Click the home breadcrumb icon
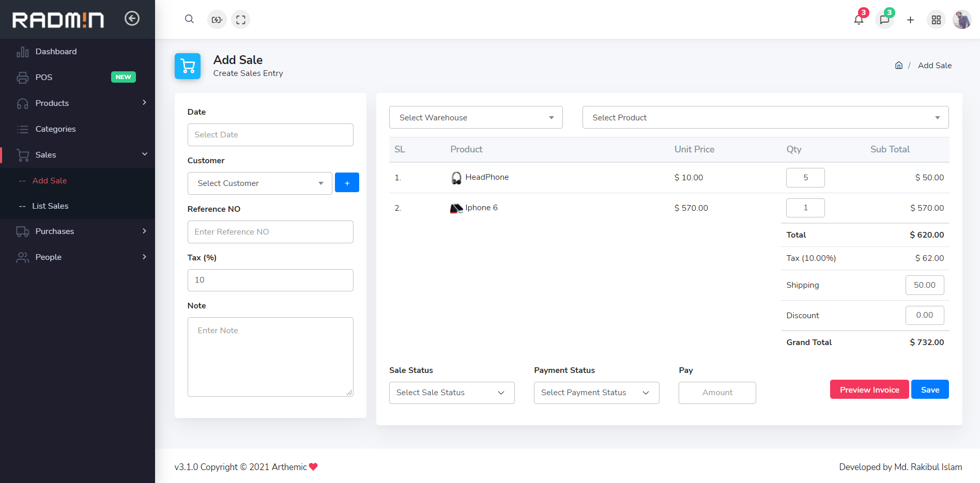The image size is (980, 483). tap(899, 65)
